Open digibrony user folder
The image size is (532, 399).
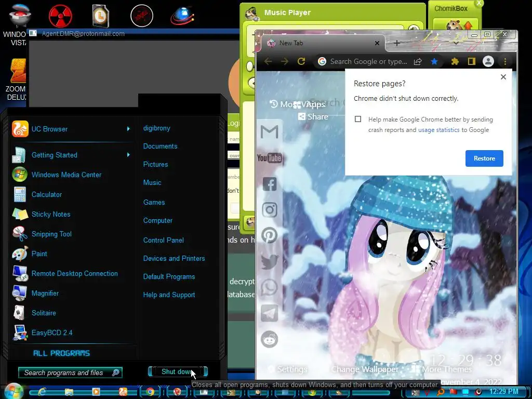click(x=157, y=128)
